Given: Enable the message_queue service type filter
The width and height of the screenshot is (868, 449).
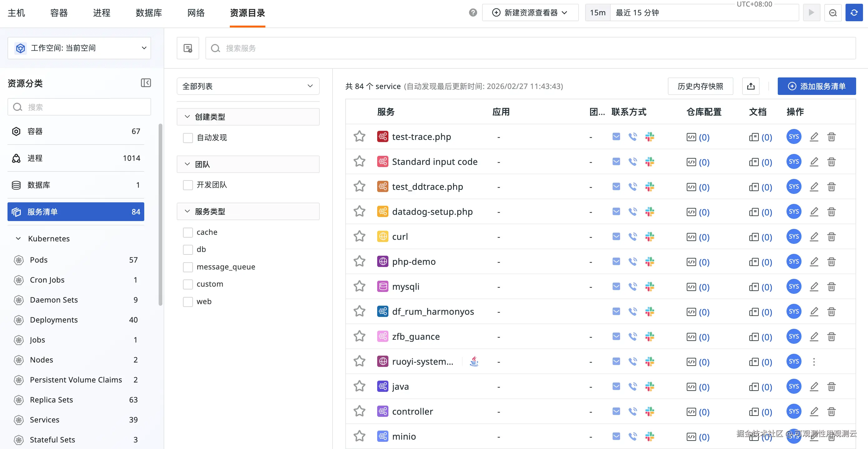Looking at the screenshot, I should [x=188, y=267].
